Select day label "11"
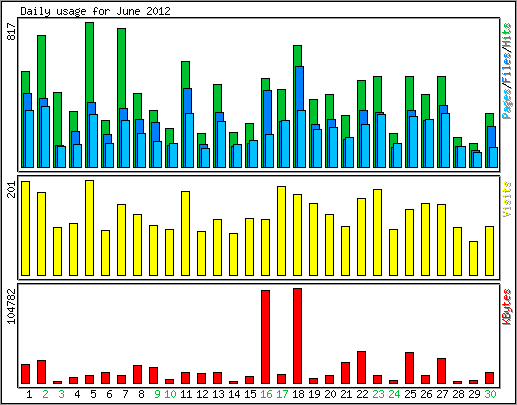 [x=186, y=394]
